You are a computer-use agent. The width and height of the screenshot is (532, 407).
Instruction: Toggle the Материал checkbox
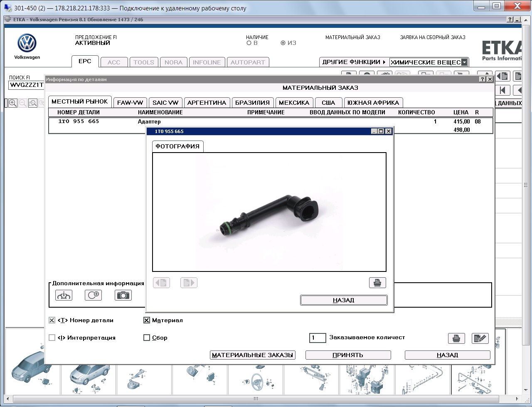(146, 320)
